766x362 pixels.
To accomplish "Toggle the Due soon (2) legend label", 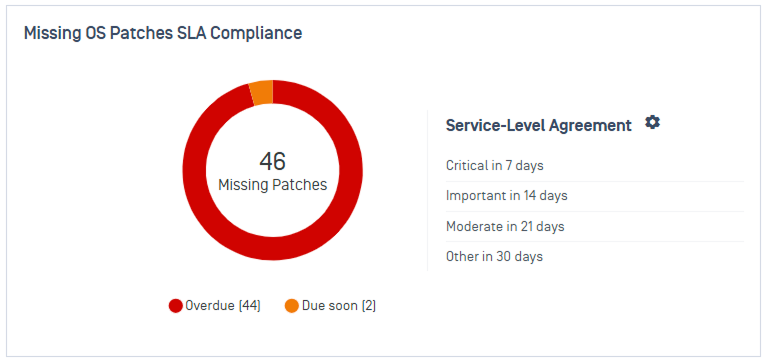I will point(339,306).
